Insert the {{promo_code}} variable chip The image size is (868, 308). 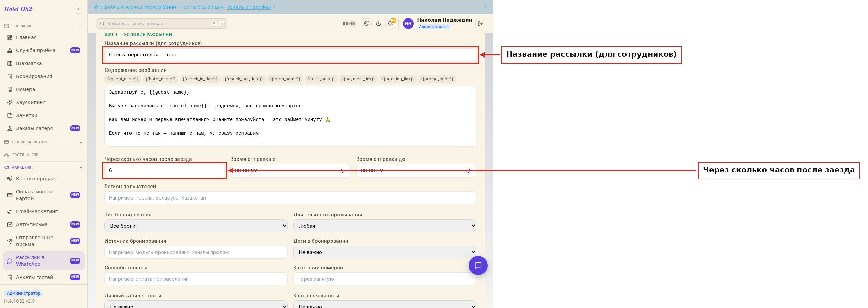pos(437,79)
